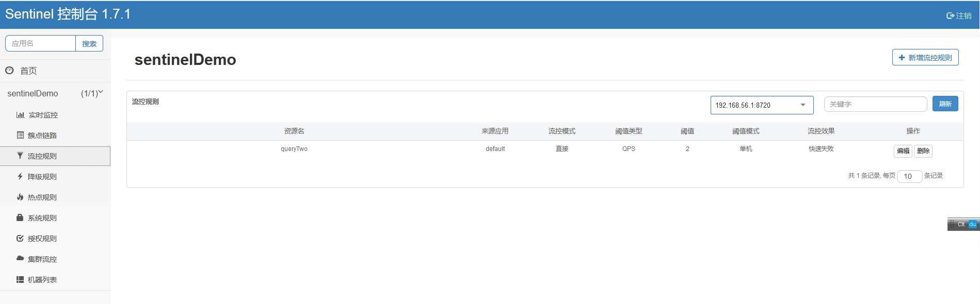Click the plus icon in 新增流控规则 button
Viewport: 980px width, 304px height.
point(902,58)
